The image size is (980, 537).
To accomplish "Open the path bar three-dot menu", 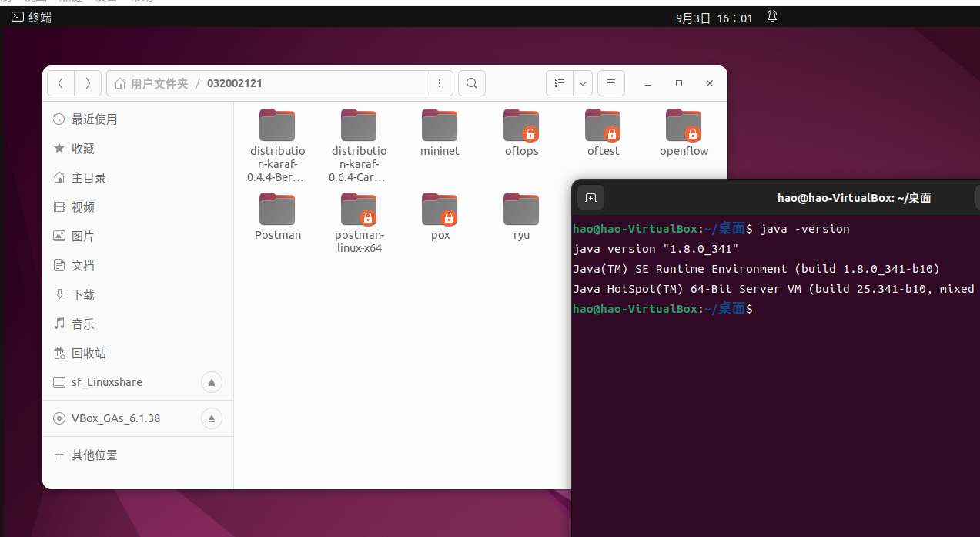I will [440, 83].
